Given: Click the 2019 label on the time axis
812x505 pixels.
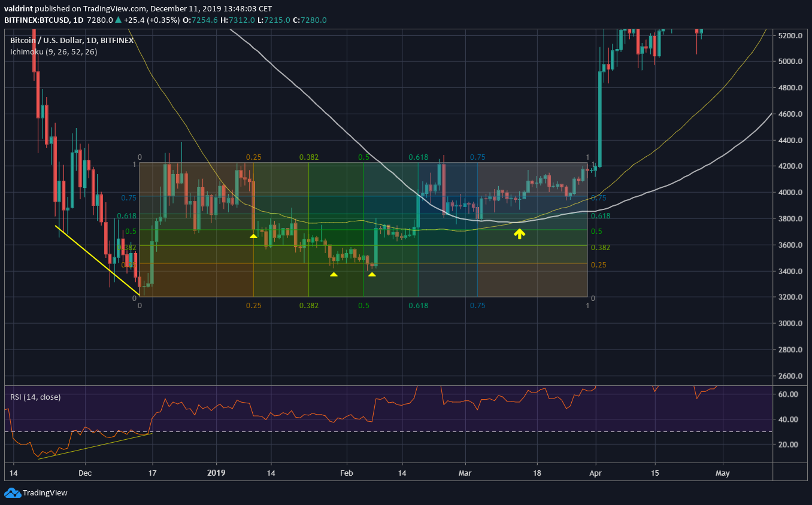Looking at the screenshot, I should pos(216,473).
